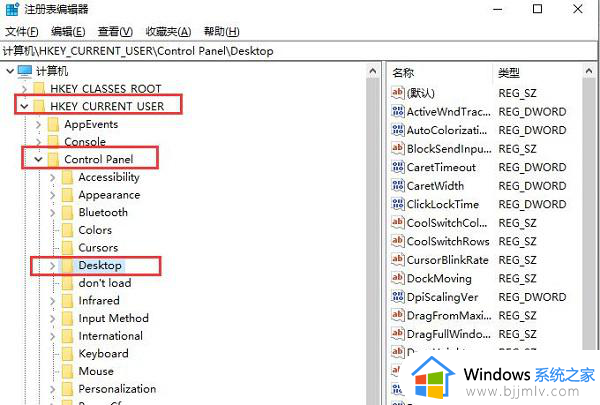Select the International key label
This screenshot has height=405, width=600.
[x=111, y=336]
